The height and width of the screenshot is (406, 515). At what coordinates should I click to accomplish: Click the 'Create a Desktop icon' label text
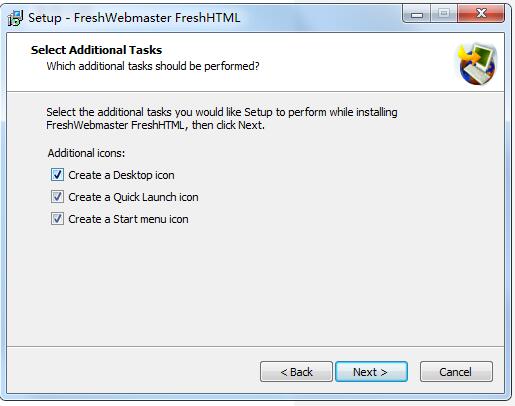(x=121, y=175)
